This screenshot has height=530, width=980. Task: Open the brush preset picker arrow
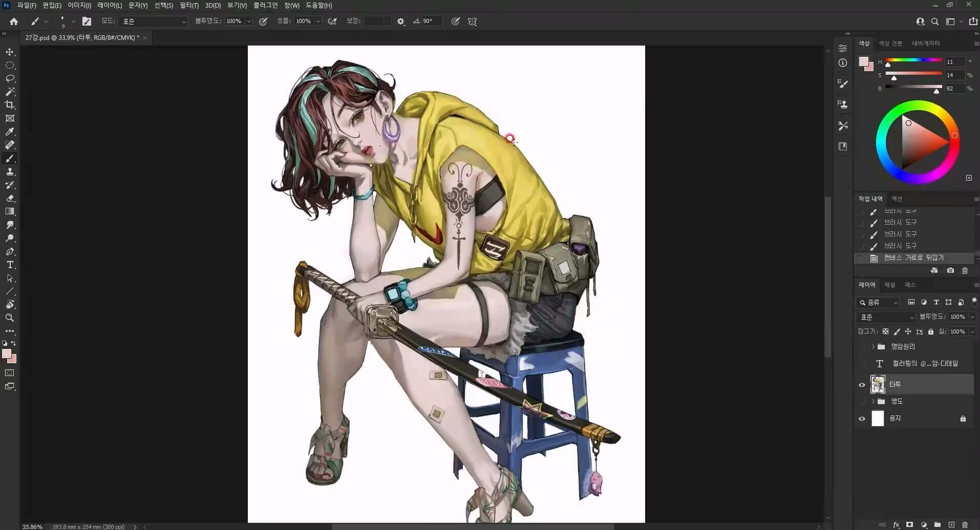(x=73, y=21)
